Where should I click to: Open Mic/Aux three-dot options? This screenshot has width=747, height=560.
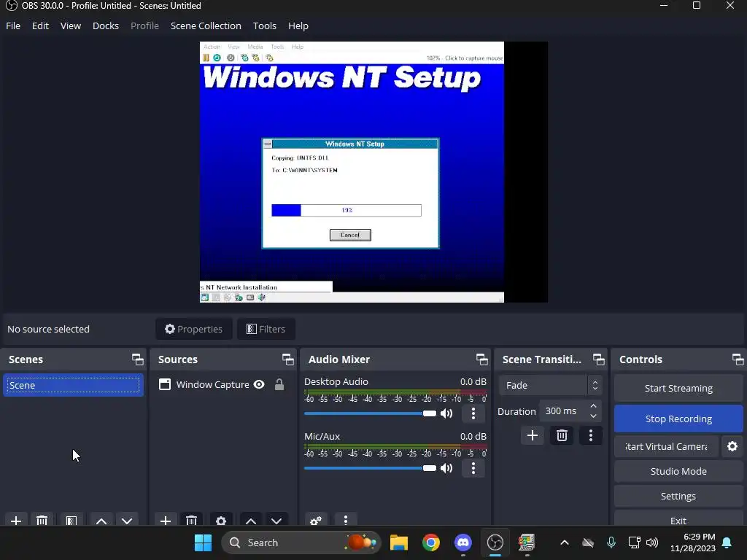pos(473,468)
